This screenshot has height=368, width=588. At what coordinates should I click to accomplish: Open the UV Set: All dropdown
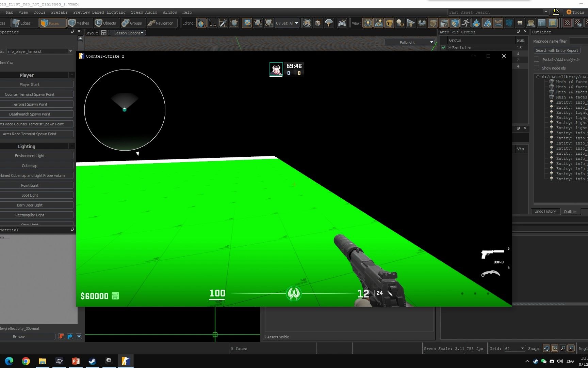287,23
